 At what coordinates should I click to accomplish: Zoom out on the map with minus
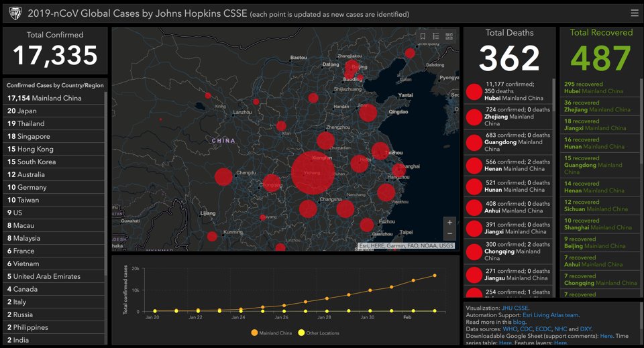[449, 233]
